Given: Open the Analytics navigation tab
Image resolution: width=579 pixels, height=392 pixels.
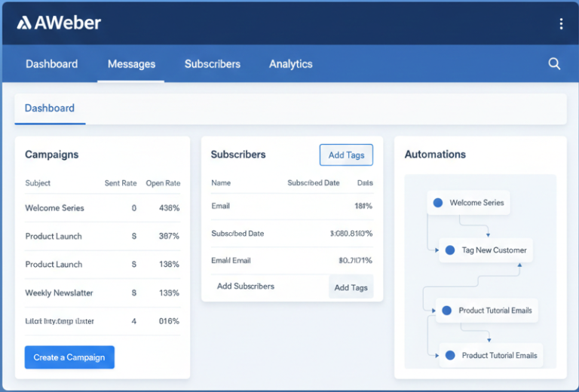Looking at the screenshot, I should pos(290,64).
